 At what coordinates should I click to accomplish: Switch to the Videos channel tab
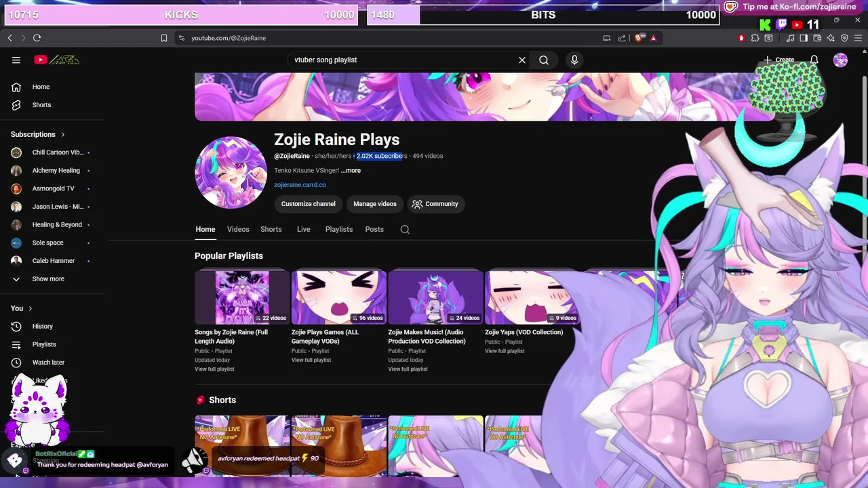click(x=238, y=229)
